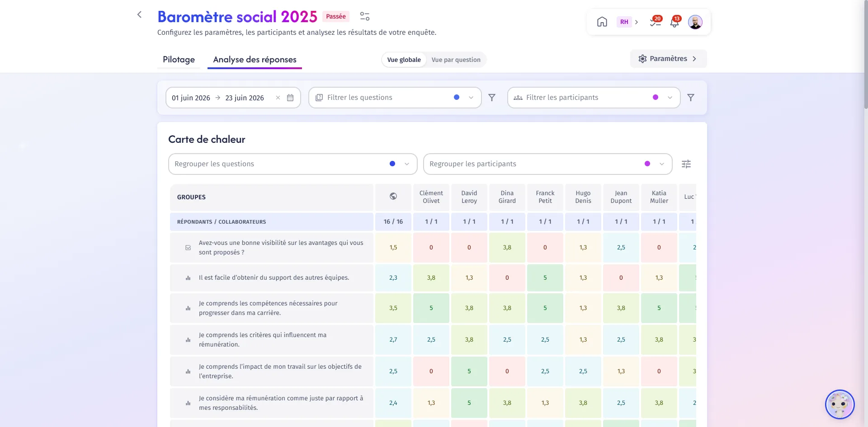Click the globe icon column header

[393, 197]
